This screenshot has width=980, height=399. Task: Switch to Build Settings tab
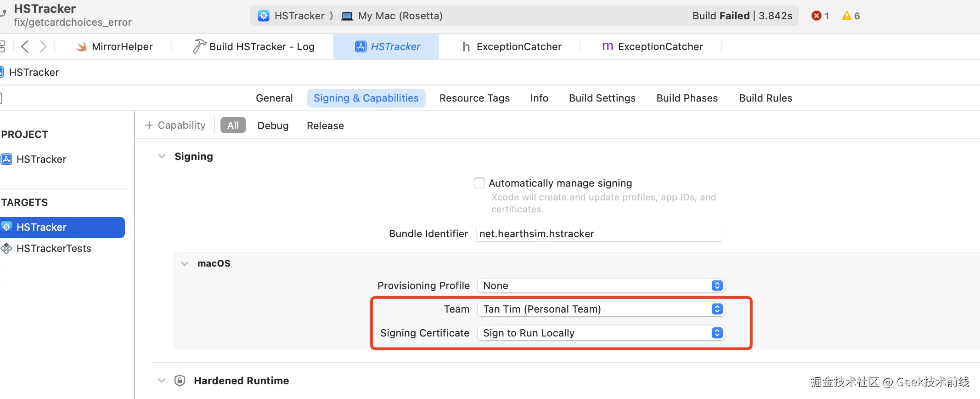(x=602, y=98)
